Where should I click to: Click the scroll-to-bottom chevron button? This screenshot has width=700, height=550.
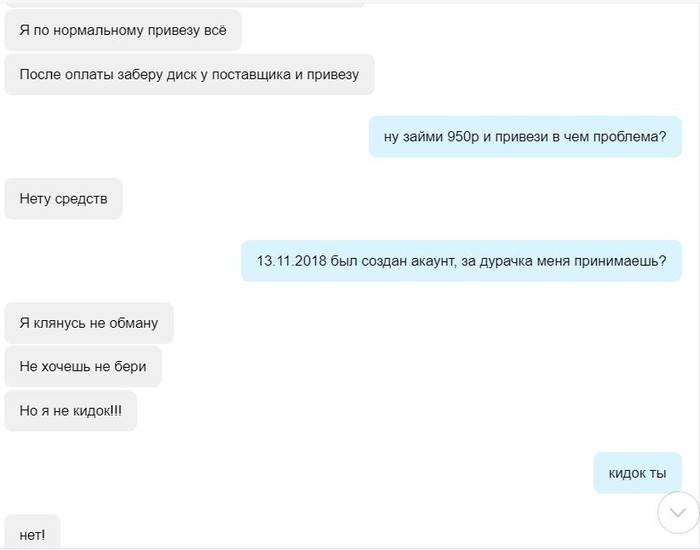[x=678, y=512]
